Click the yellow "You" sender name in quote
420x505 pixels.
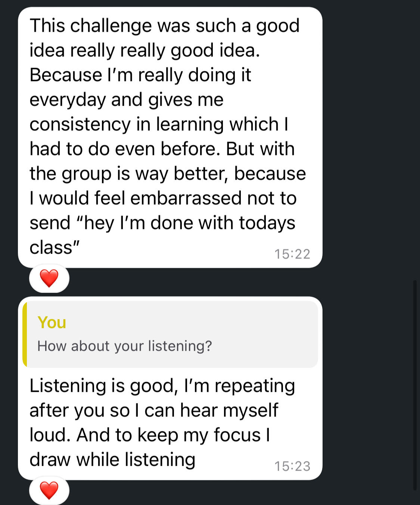point(52,322)
